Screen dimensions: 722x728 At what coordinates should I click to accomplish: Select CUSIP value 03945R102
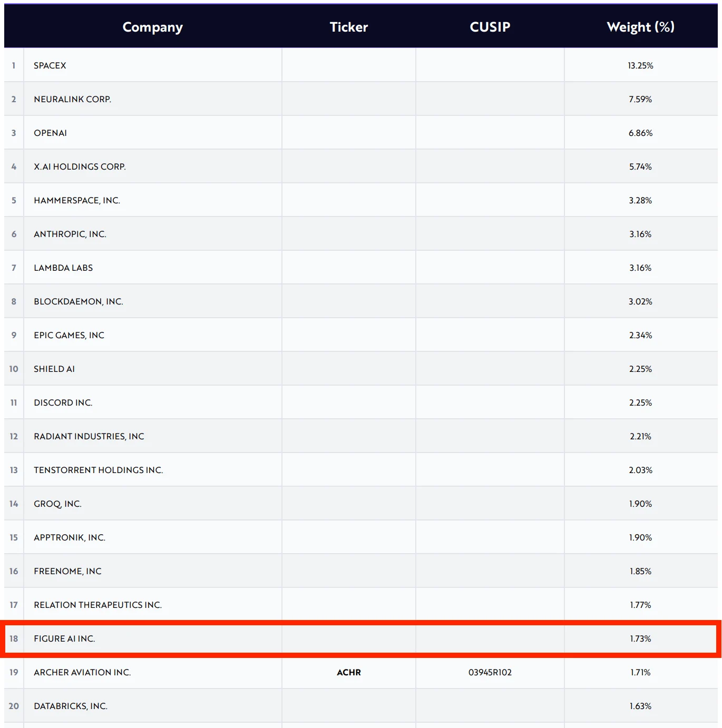point(490,672)
